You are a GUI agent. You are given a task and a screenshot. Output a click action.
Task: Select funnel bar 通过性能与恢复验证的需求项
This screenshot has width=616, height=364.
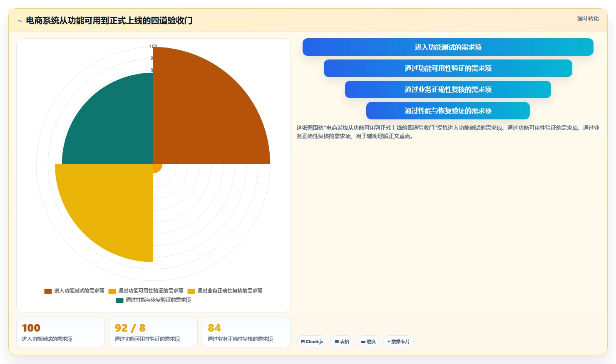click(448, 111)
